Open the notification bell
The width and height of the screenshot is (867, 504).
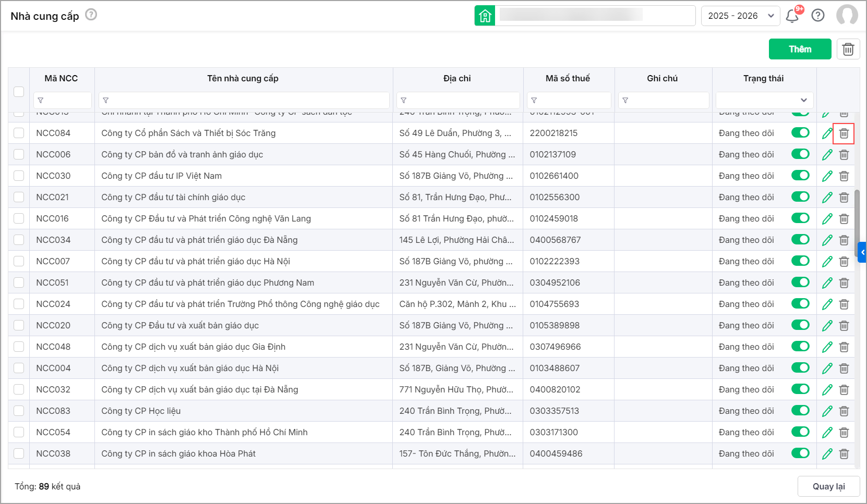click(x=792, y=16)
